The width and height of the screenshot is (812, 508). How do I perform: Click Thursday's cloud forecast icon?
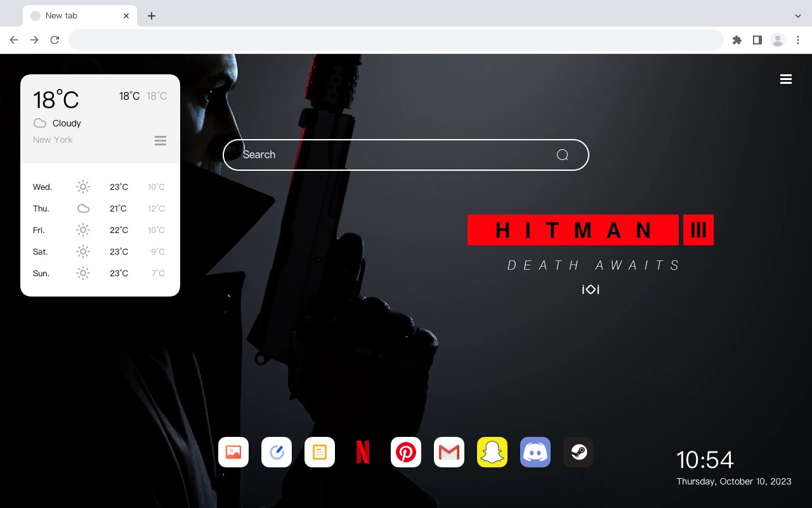83,208
